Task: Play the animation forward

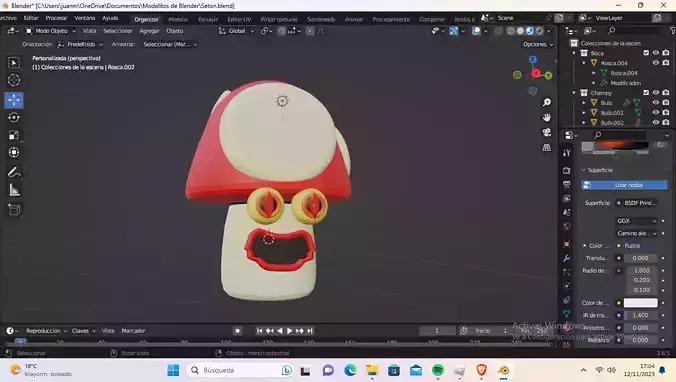Action: point(290,331)
